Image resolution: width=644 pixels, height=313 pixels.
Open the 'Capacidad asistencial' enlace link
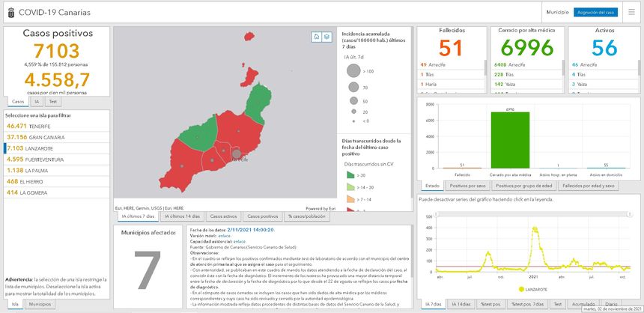coord(240,241)
